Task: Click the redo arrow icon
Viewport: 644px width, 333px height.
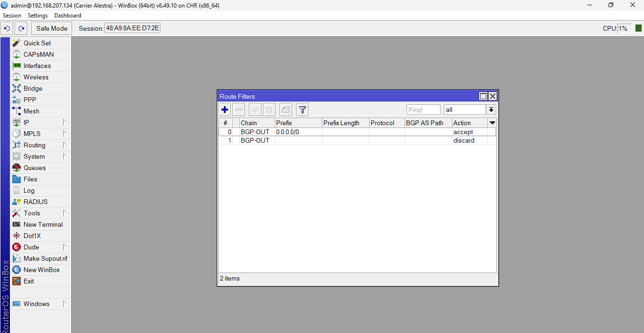Action: [21, 28]
